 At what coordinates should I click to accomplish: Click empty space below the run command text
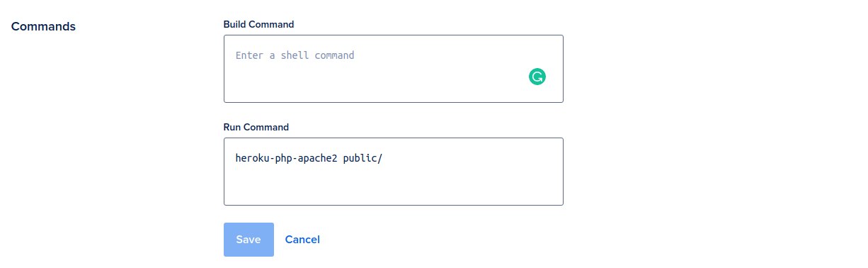click(x=394, y=186)
